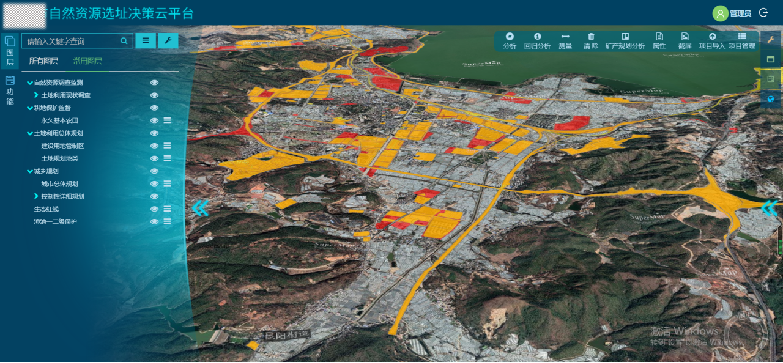The image size is (783, 363).
Task: Switch to the 所有图层 tab
Action: coord(43,61)
